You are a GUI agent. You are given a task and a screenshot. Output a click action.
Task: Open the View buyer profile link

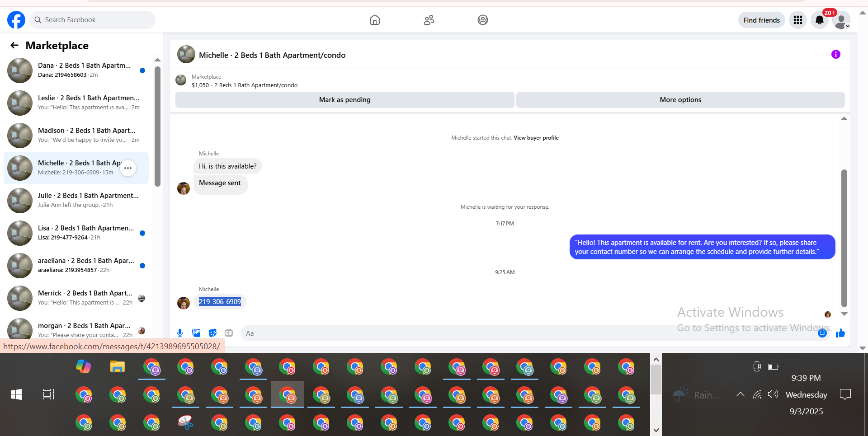536,138
